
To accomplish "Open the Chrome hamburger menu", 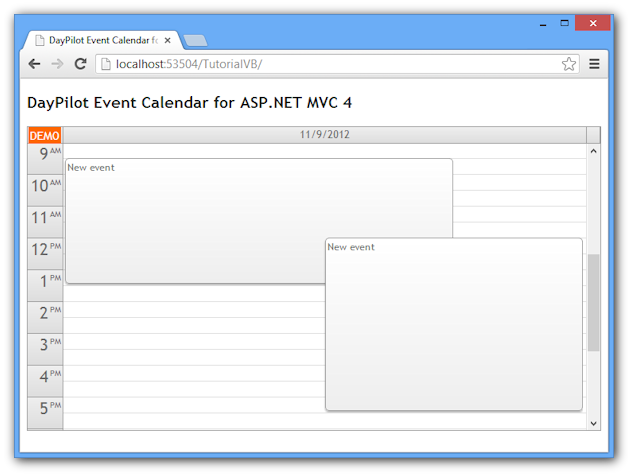I will point(594,64).
